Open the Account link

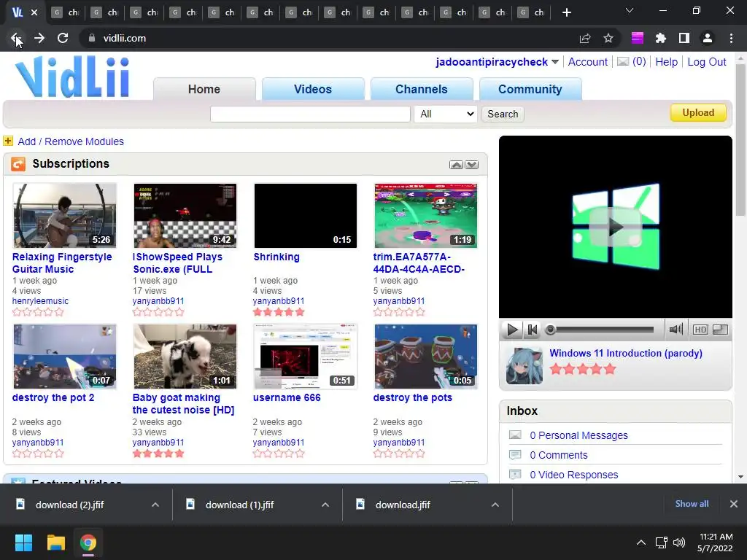click(588, 62)
